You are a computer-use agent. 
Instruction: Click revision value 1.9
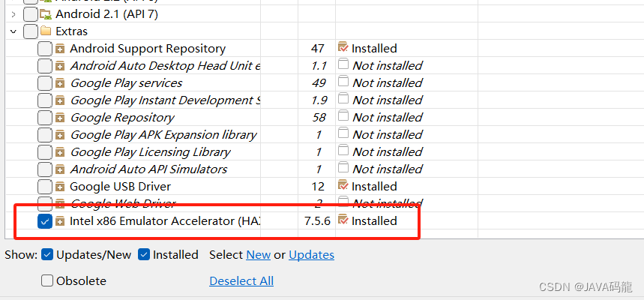pos(319,100)
